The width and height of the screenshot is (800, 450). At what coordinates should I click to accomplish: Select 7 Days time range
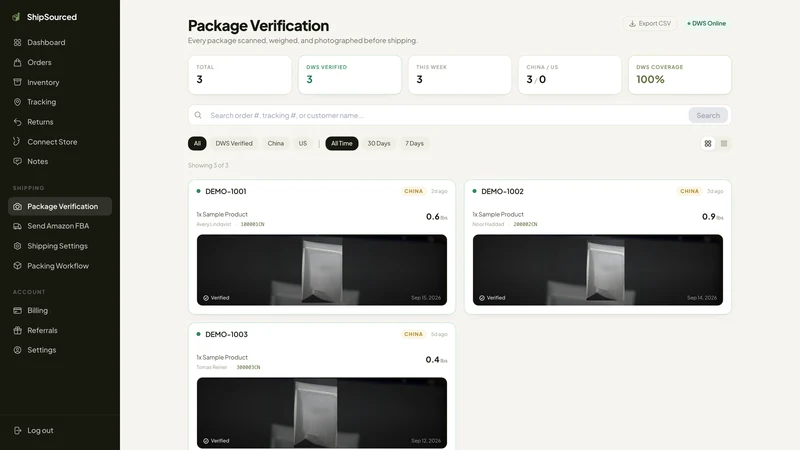(414, 143)
